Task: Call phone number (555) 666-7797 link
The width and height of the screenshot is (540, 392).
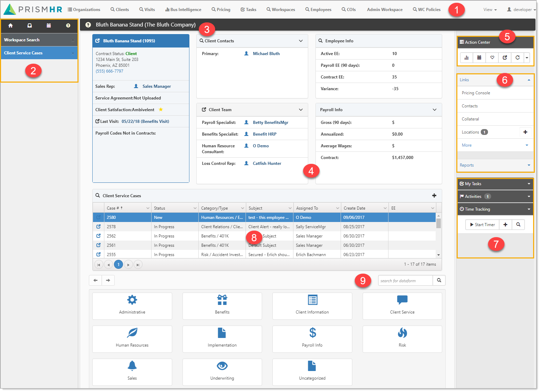Action: [109, 71]
